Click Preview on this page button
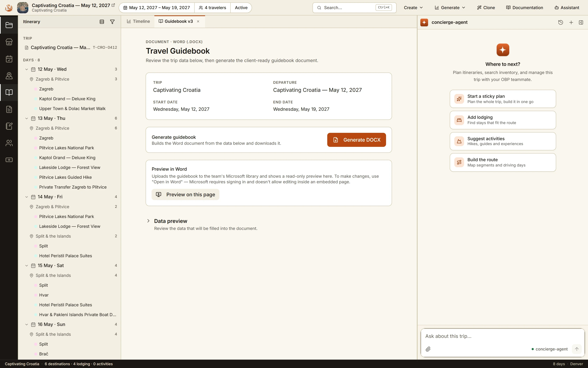 pos(185,195)
